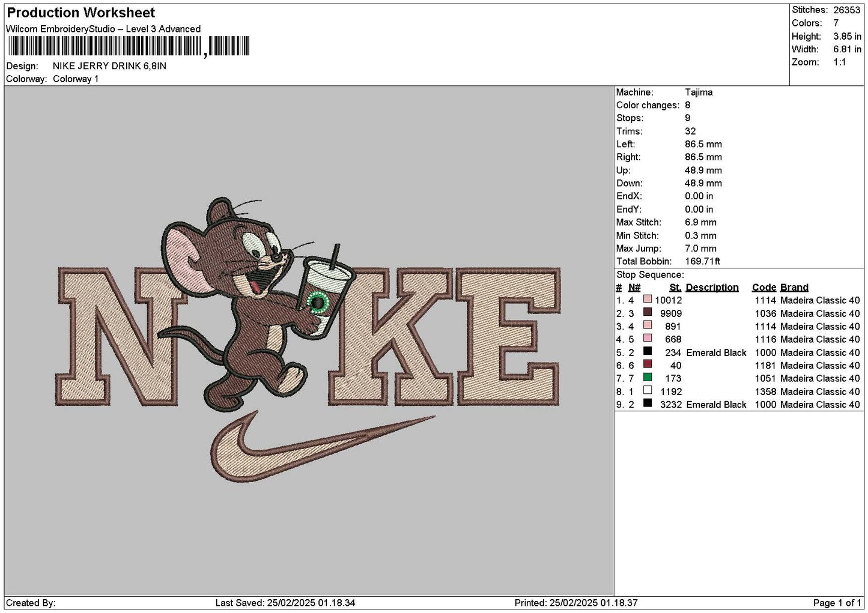This screenshot has width=868, height=613.
Task: Click the stitch count '9909' in stop row 2
Action: (x=671, y=313)
